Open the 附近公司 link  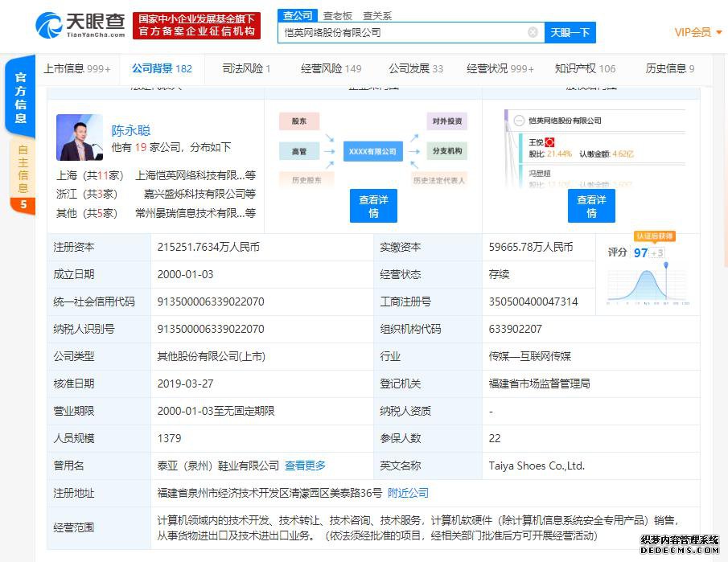(x=409, y=493)
